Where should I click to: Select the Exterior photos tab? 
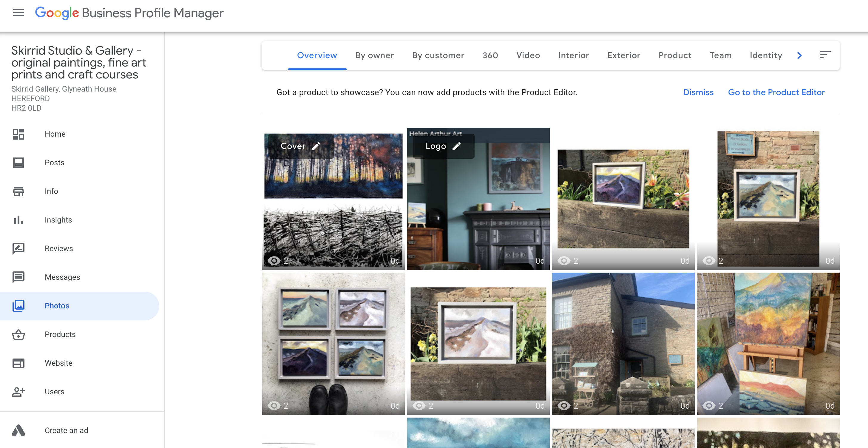624,55
